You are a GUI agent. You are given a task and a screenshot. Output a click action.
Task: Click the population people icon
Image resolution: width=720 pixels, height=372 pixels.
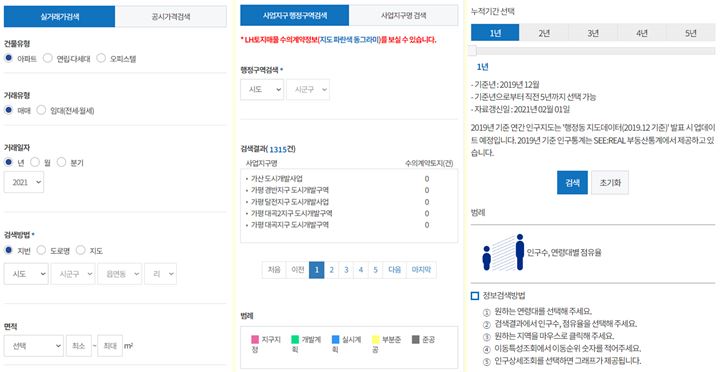pyautogui.click(x=503, y=252)
